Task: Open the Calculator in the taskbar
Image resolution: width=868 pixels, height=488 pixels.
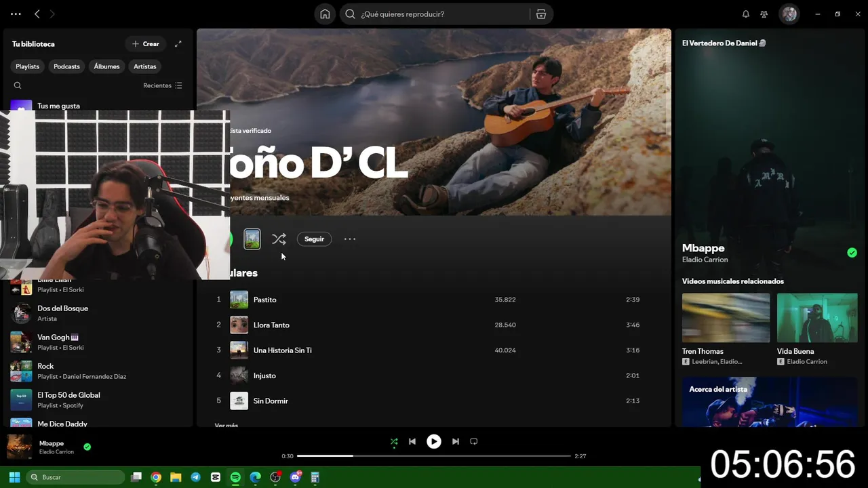Action: pos(315,477)
